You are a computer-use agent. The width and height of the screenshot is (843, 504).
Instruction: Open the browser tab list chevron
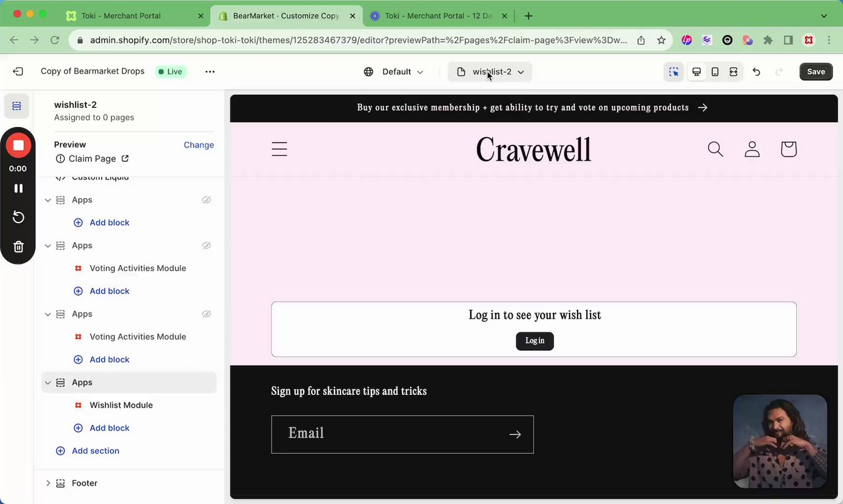click(824, 16)
